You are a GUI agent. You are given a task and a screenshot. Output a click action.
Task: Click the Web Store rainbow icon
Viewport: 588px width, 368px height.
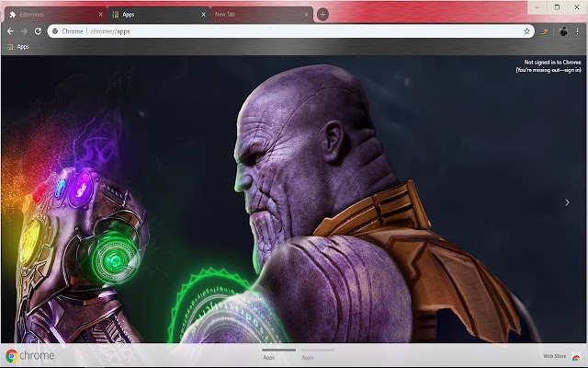(x=576, y=357)
